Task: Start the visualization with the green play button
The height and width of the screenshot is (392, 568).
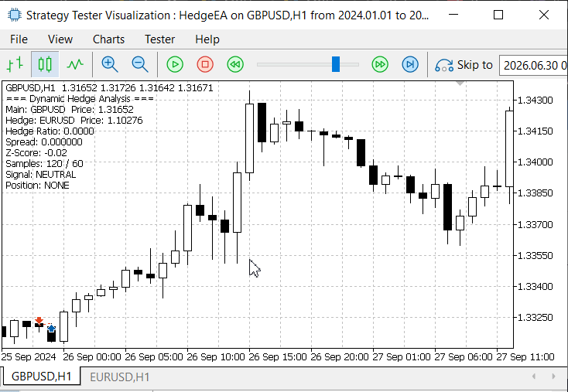Action: (175, 64)
